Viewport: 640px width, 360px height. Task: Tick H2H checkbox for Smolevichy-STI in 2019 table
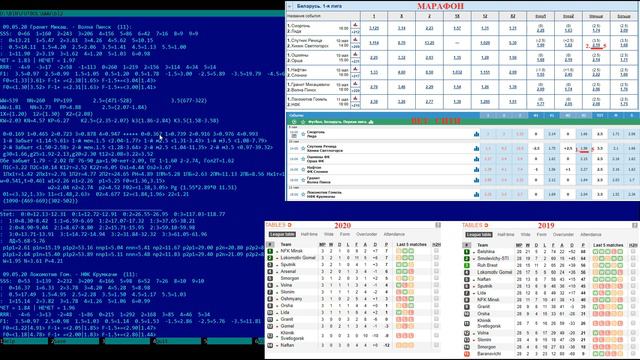click(633, 258)
